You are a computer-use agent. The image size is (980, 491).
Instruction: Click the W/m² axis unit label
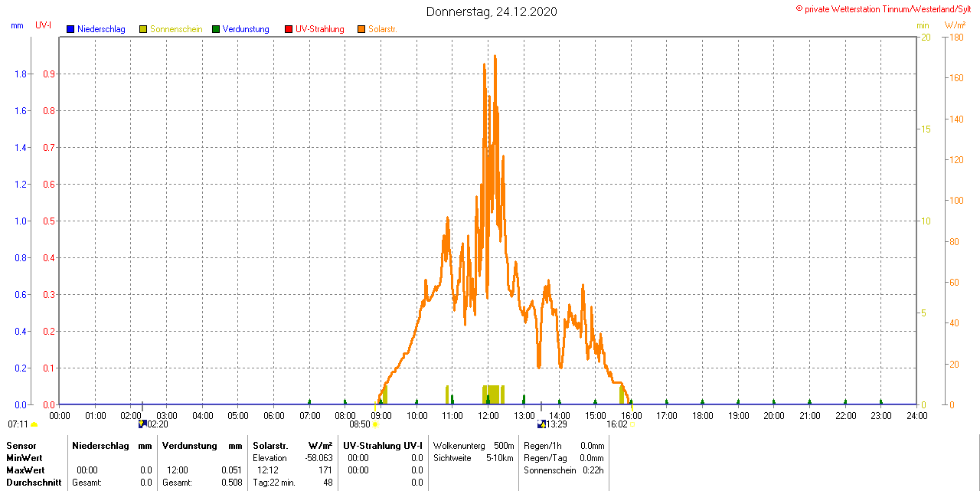point(955,25)
